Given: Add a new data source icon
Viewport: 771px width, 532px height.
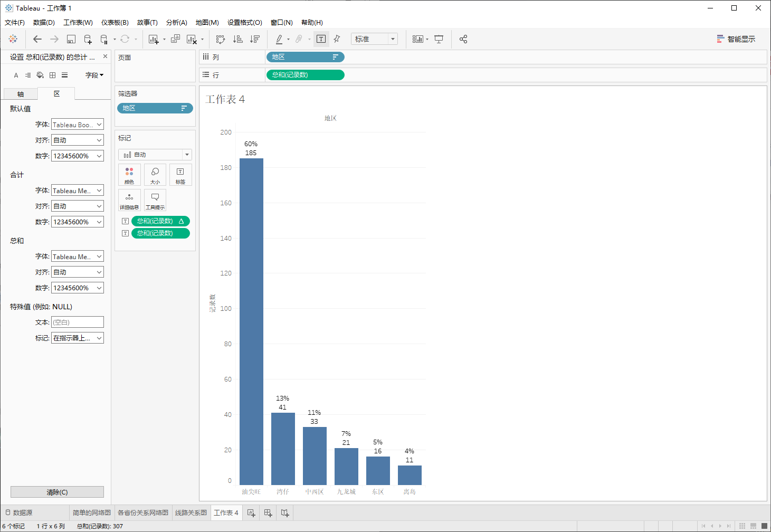Looking at the screenshot, I should (88, 39).
